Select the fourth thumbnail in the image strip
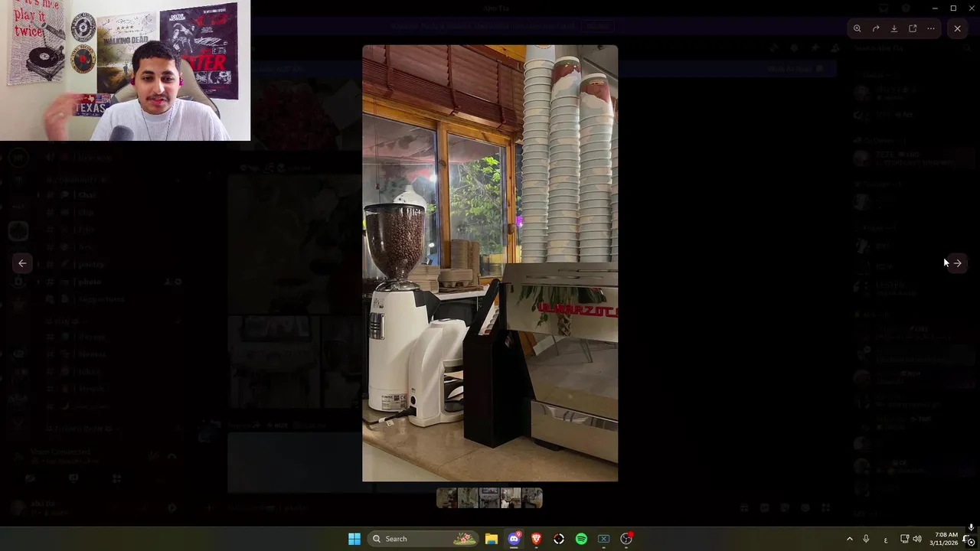 click(511, 498)
